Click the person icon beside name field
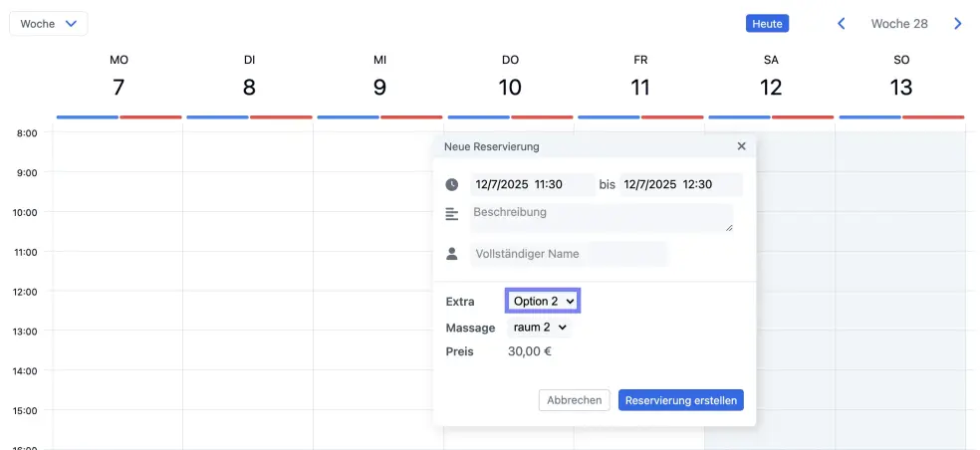Screen dimensions: 980x450 pyautogui.click(x=452, y=254)
